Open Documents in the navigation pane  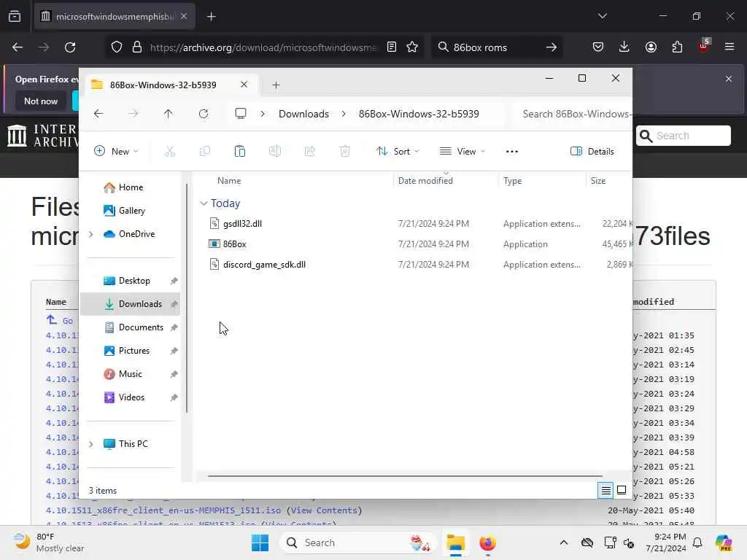pyautogui.click(x=130, y=327)
